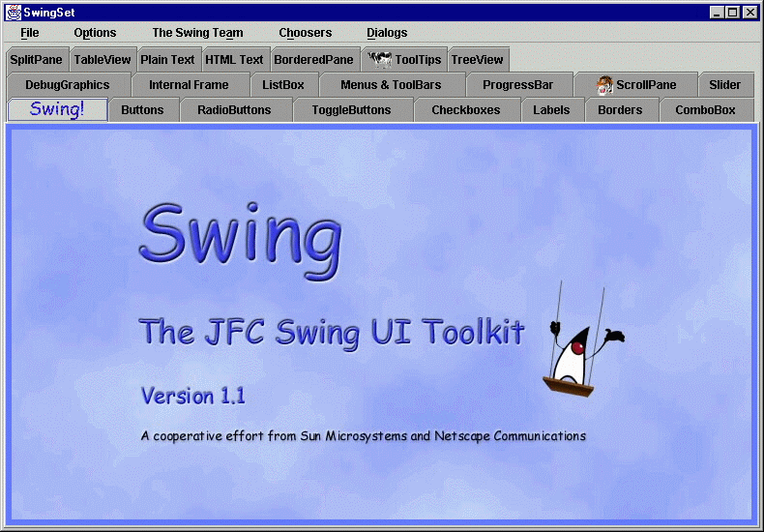This screenshot has width=764, height=532.
Task: Click the "Version 1.1" text
Action: [x=193, y=396]
